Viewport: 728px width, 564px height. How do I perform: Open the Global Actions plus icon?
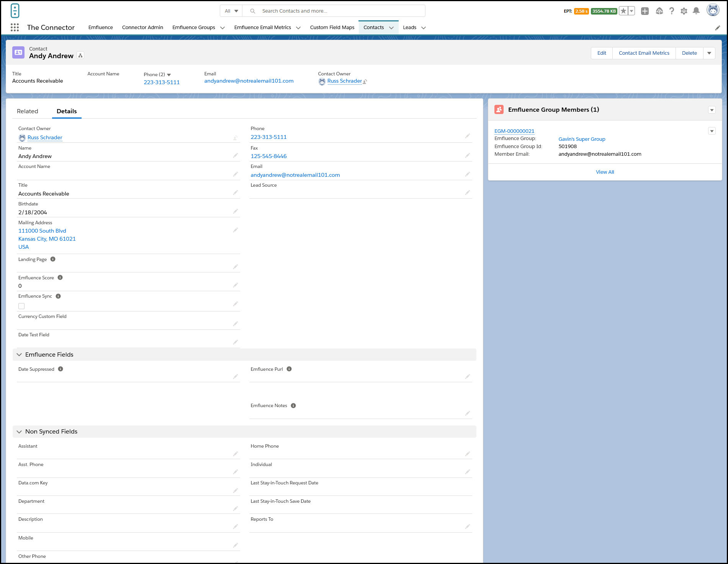click(645, 11)
